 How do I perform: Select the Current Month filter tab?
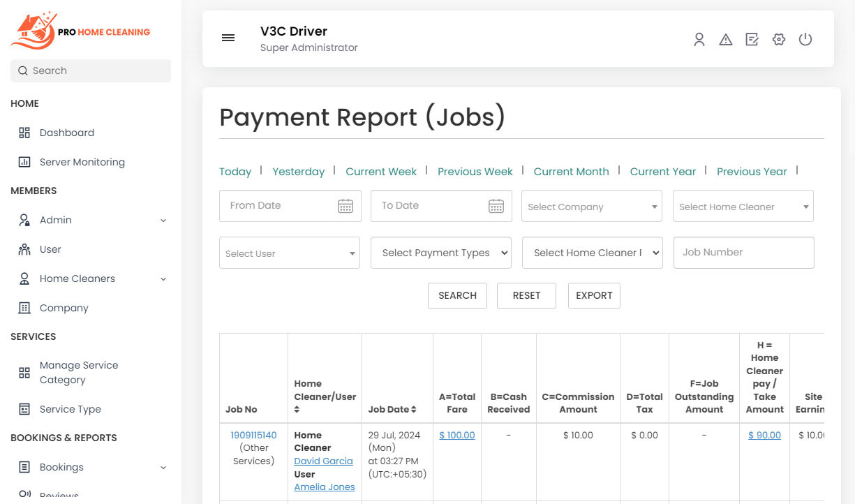(571, 171)
